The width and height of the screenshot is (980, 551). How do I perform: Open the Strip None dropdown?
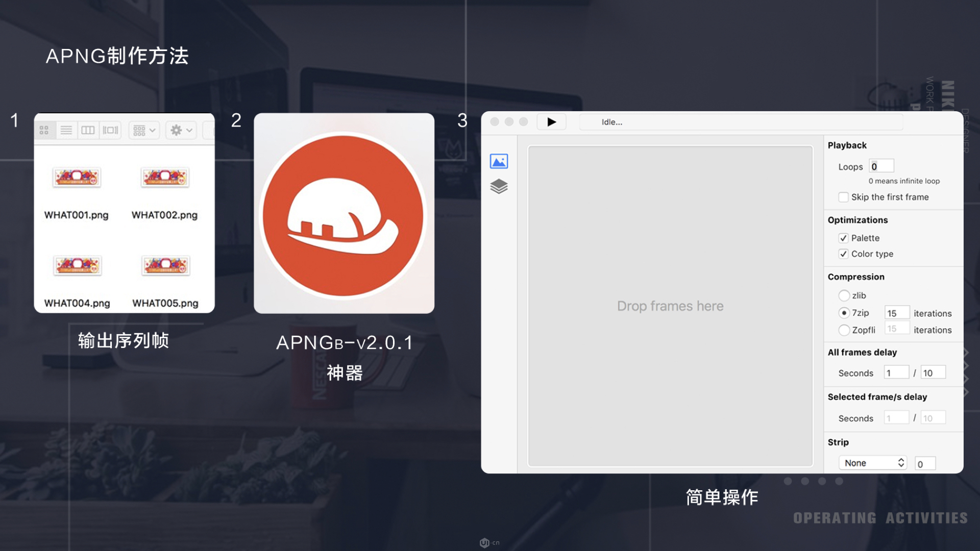(873, 463)
